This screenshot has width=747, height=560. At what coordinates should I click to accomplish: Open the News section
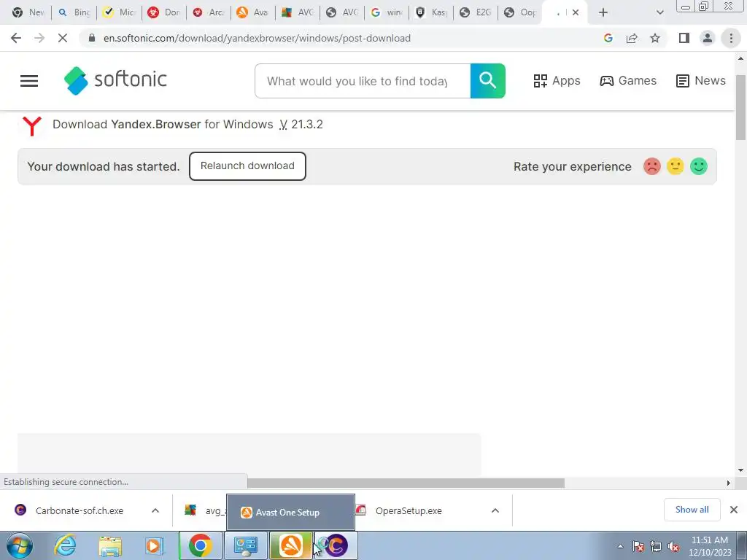pos(700,80)
